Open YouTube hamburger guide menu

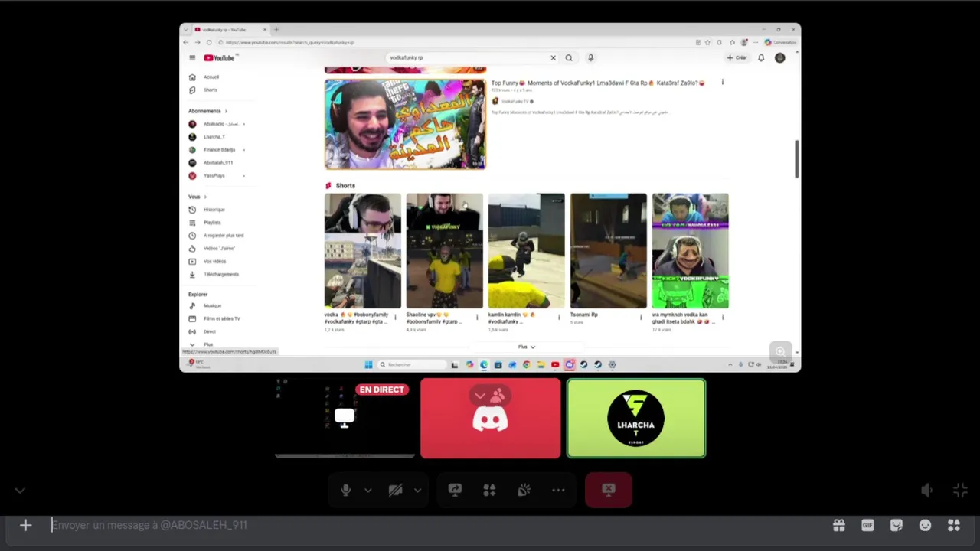coord(192,58)
